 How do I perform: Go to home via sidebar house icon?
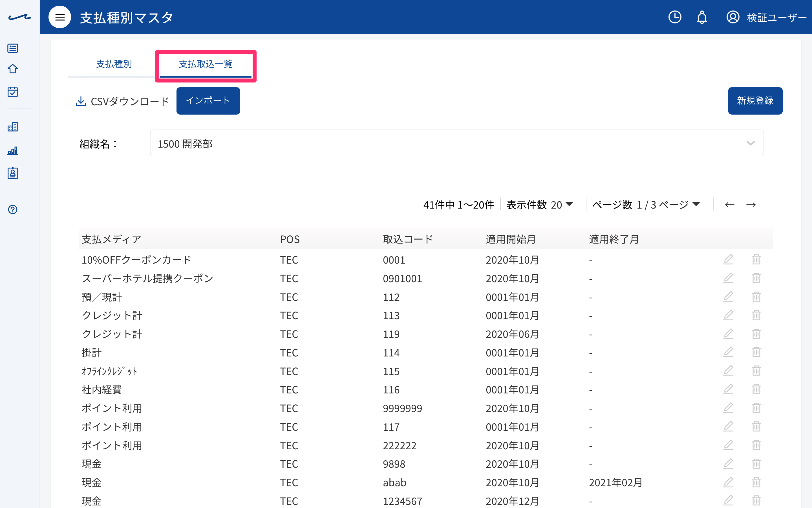13,69
